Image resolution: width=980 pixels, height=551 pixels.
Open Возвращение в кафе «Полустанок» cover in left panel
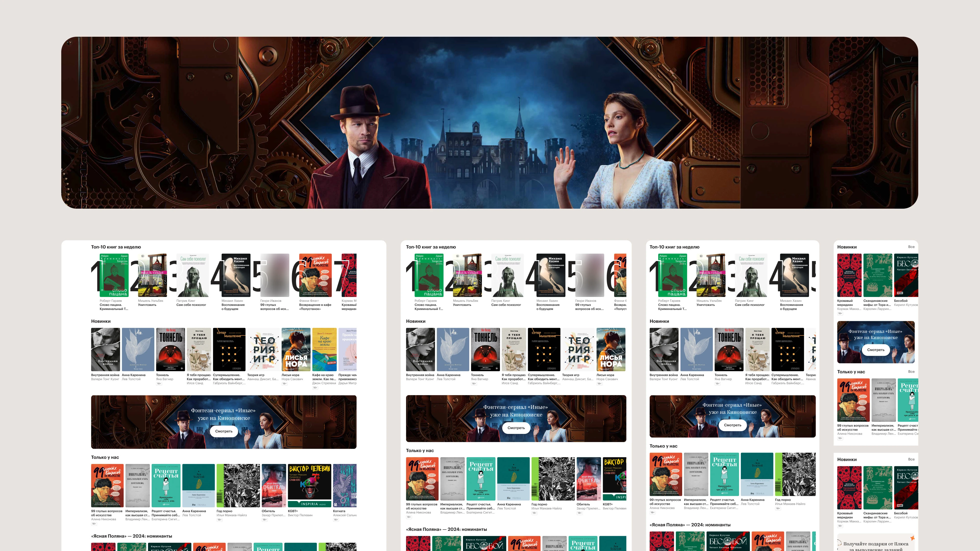[315, 275]
